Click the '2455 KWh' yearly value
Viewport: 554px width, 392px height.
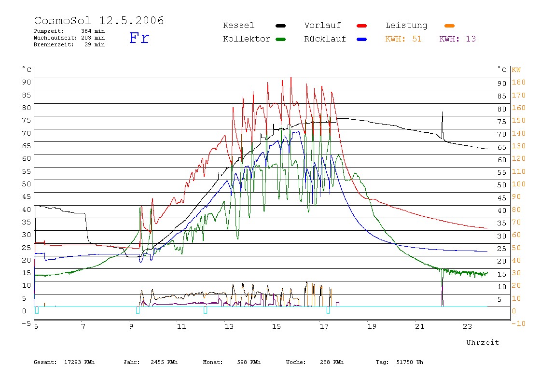click(164, 362)
